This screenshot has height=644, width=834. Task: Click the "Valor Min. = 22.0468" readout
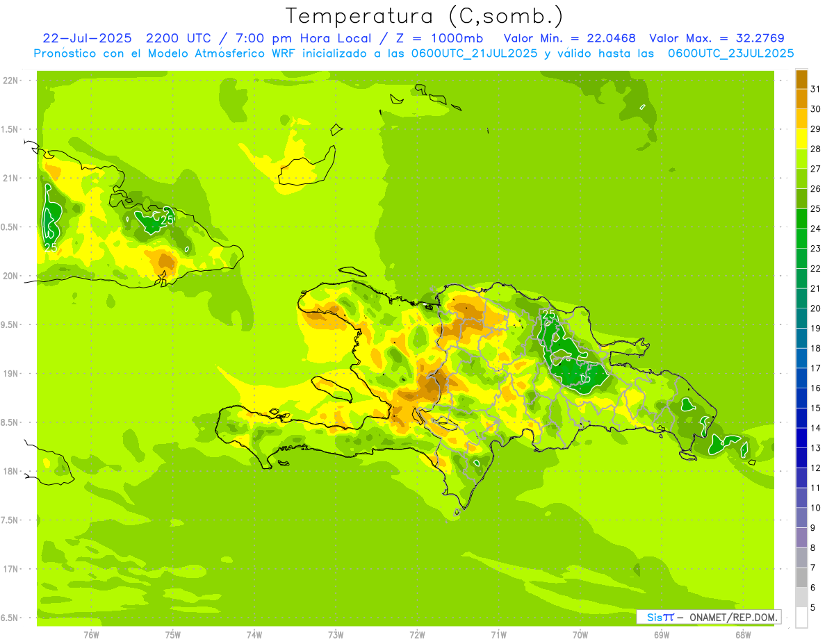(x=569, y=38)
